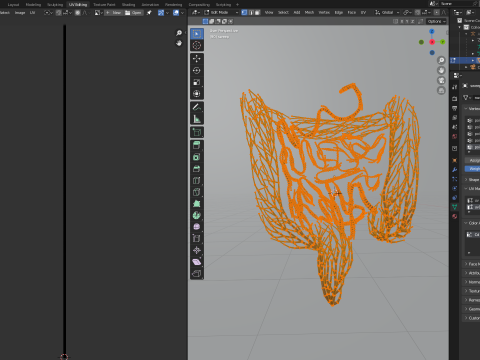Adjust the Weight slider
The image size is (480, 360).
point(473,169)
